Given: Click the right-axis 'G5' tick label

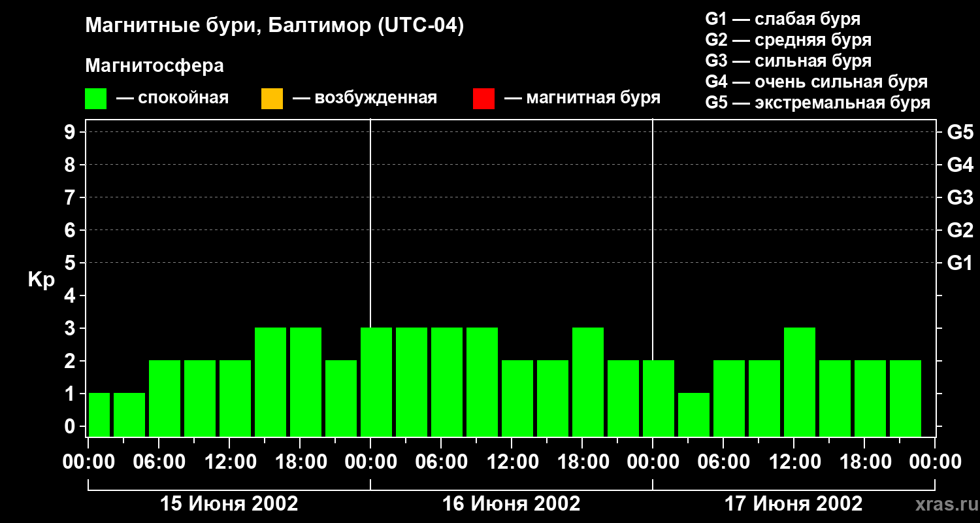Looking at the screenshot, I should click(960, 132).
